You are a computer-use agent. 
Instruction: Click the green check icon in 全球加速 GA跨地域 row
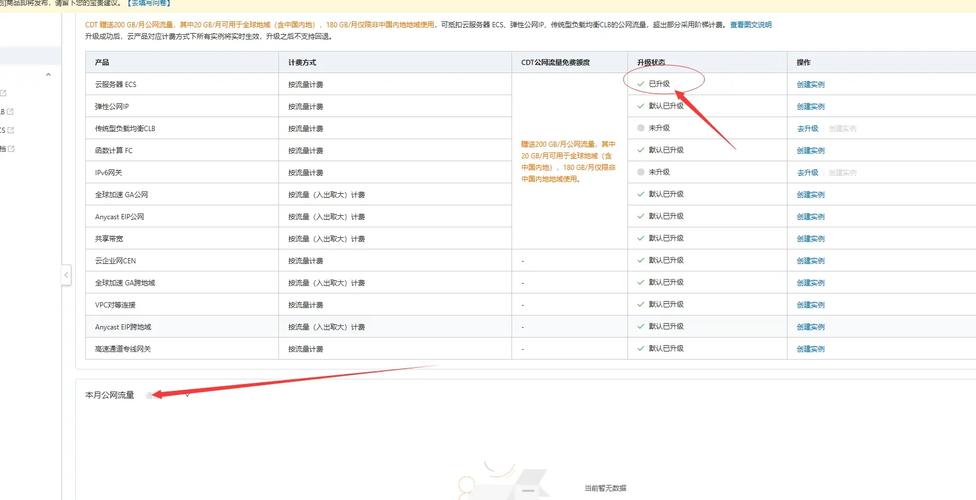click(640, 282)
